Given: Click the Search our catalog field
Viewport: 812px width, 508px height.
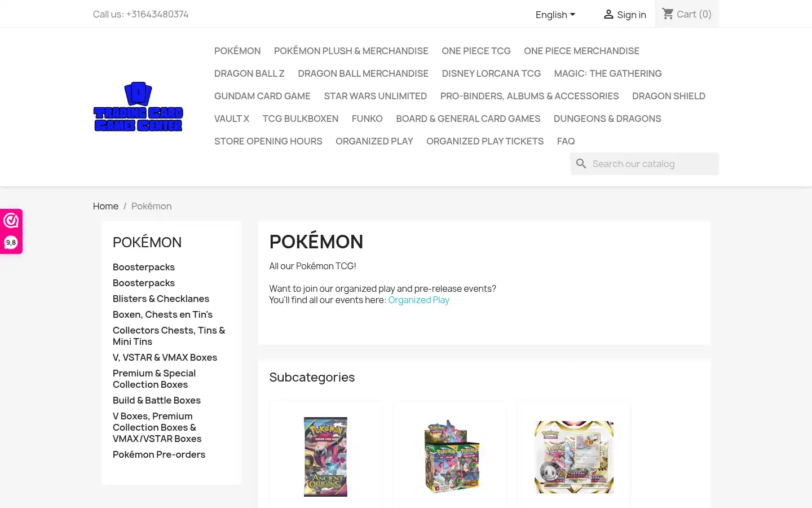Looking at the screenshot, I should (x=645, y=164).
